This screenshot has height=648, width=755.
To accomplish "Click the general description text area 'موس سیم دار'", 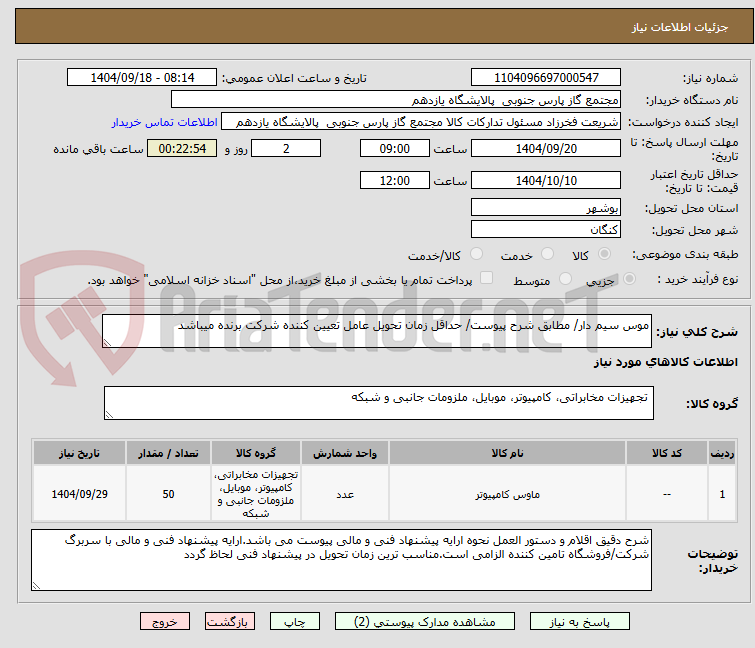I will 377,331.
